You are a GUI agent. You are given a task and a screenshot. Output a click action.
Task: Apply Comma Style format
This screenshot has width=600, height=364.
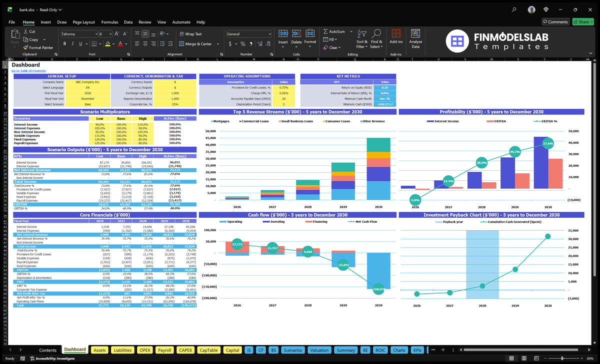(x=251, y=44)
